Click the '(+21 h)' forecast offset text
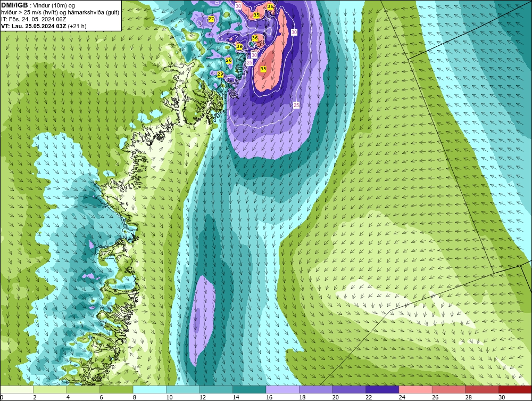Viewport: 532px width, 401px height. coord(77,26)
